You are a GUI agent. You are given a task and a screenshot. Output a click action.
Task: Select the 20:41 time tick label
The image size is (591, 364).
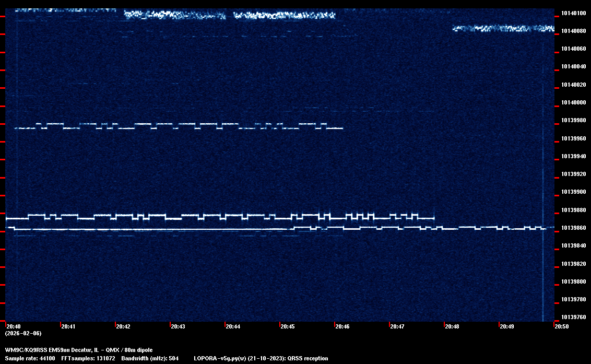(68, 326)
